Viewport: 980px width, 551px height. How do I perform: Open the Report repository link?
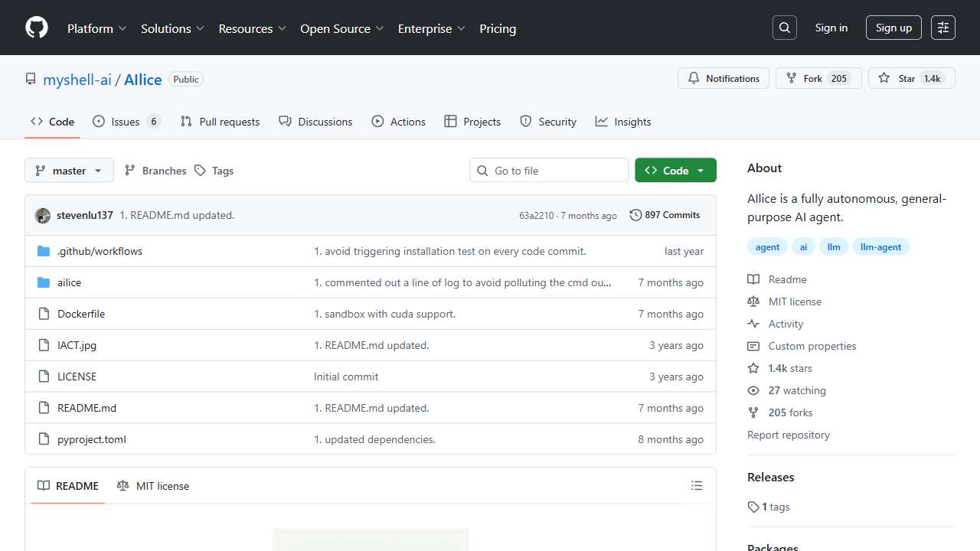(788, 435)
